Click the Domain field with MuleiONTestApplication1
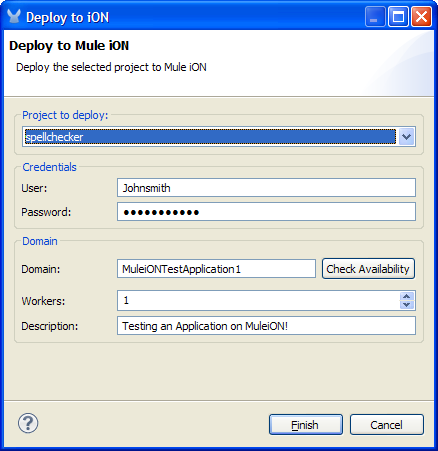438x451 pixels. pos(216,269)
